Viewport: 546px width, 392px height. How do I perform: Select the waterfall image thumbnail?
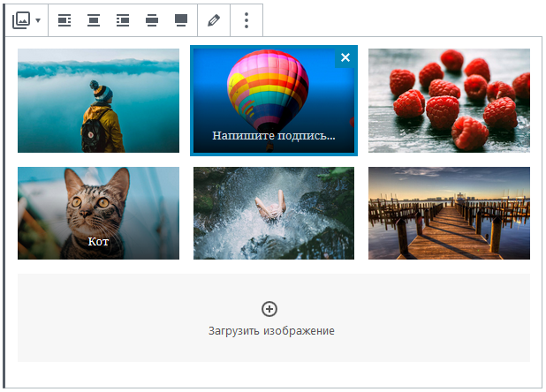pyautogui.click(x=274, y=214)
